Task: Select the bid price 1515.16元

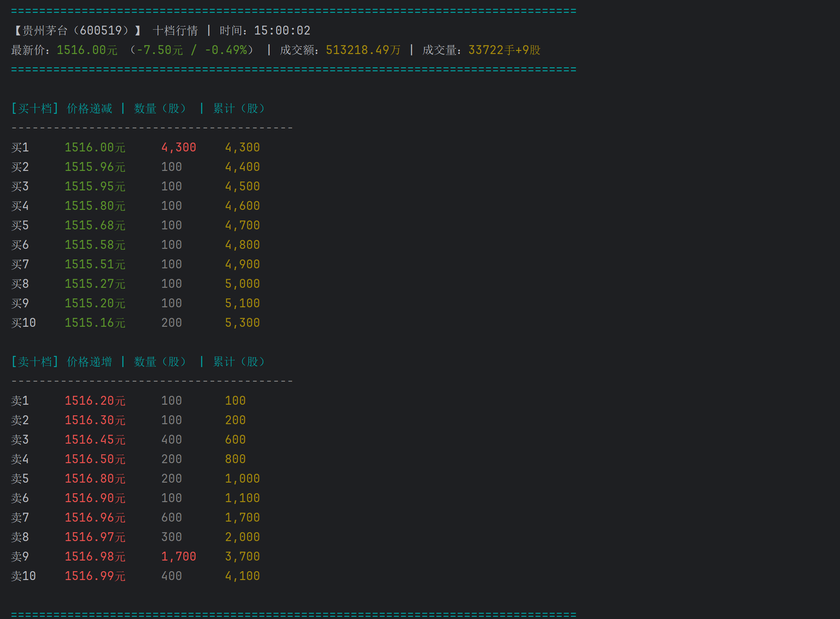Action: click(95, 323)
